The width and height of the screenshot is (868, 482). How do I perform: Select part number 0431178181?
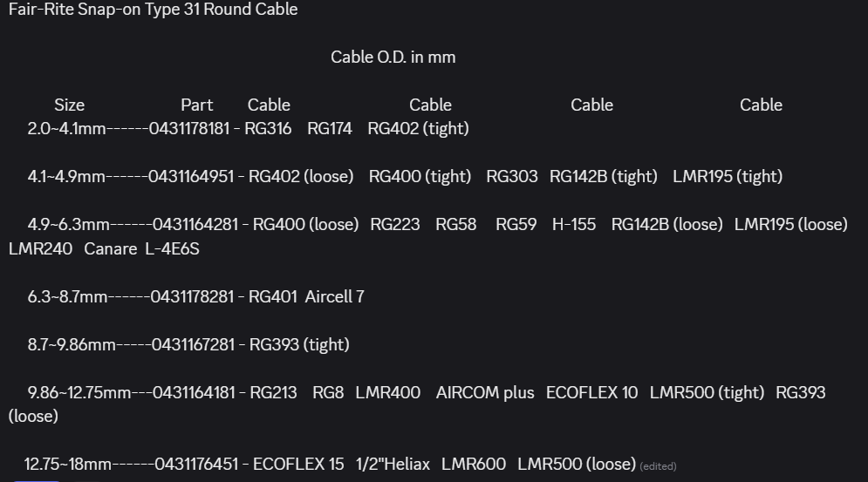click(189, 129)
